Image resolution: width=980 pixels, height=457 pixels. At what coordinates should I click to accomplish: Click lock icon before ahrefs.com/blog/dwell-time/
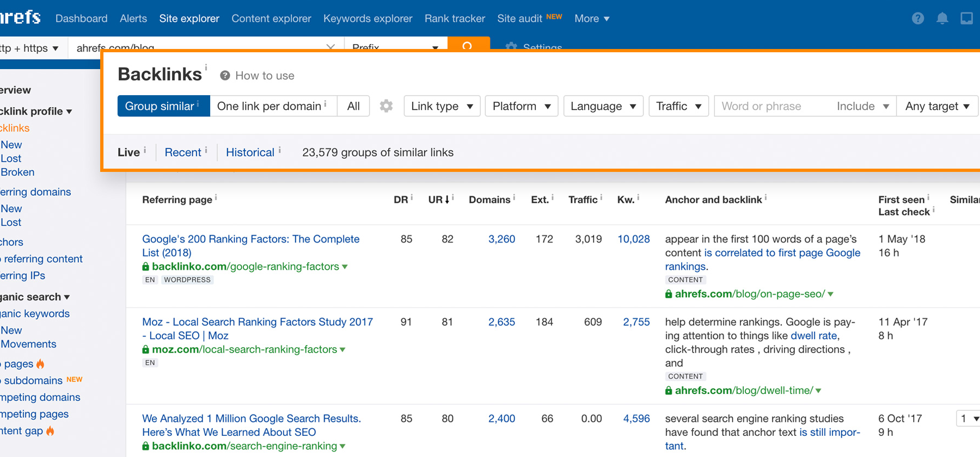click(x=669, y=391)
